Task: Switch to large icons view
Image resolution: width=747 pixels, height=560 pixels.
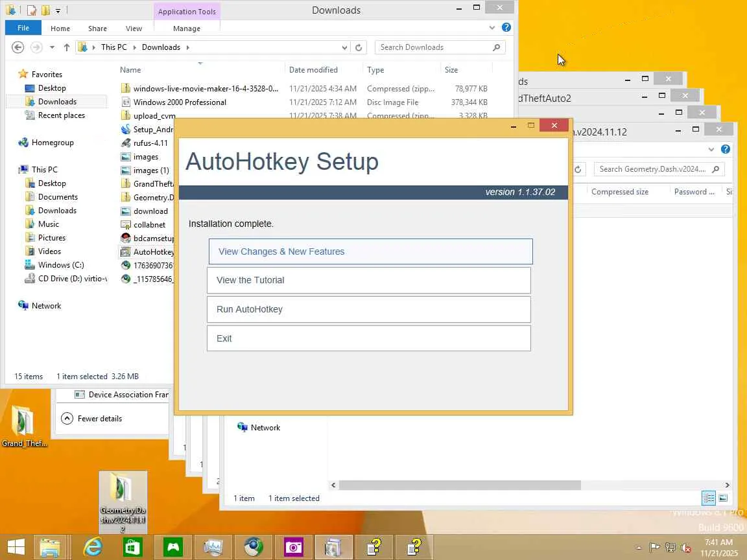Action: click(x=723, y=498)
